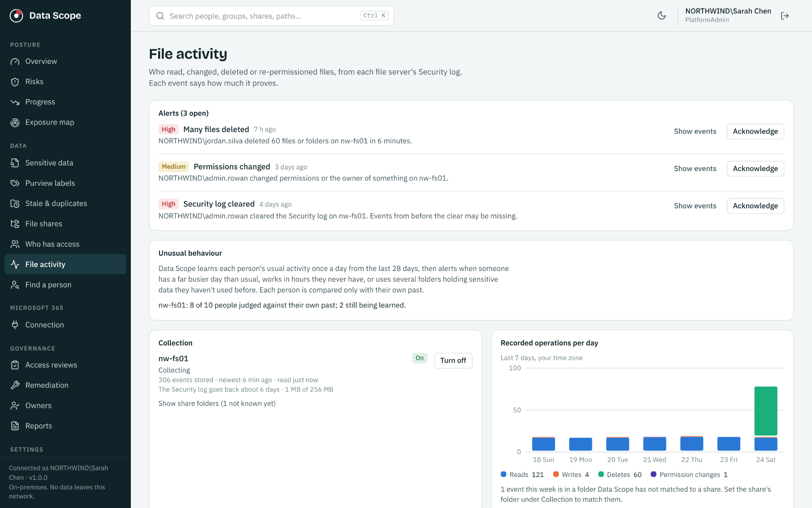Open the Exposure map radar icon
812x508 pixels.
[x=15, y=123]
